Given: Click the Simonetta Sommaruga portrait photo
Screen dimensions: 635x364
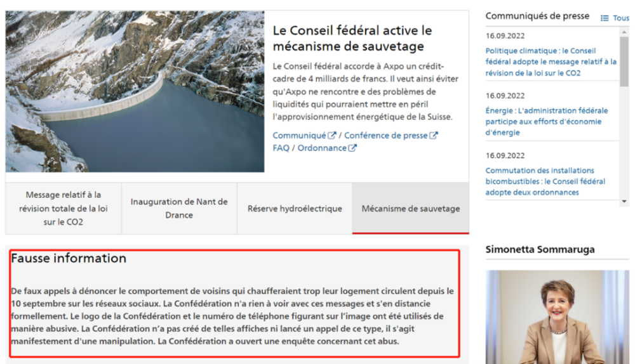Looking at the screenshot, I should pyautogui.click(x=558, y=317).
